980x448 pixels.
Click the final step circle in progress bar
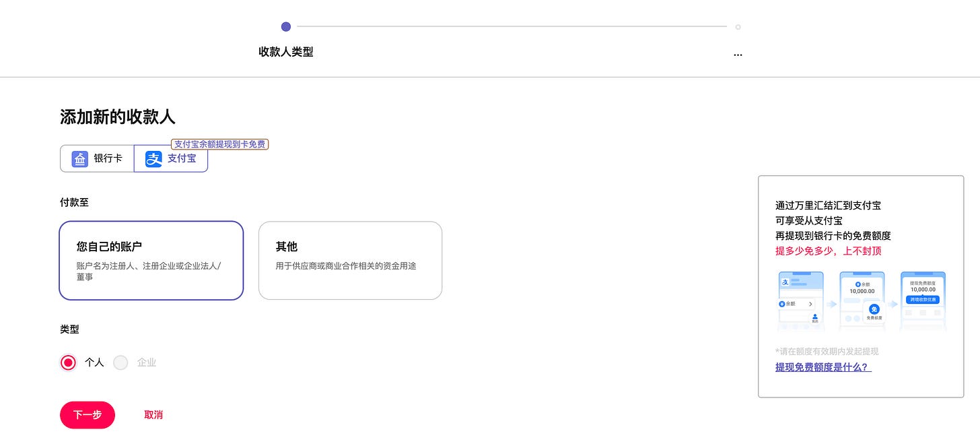pos(738,27)
